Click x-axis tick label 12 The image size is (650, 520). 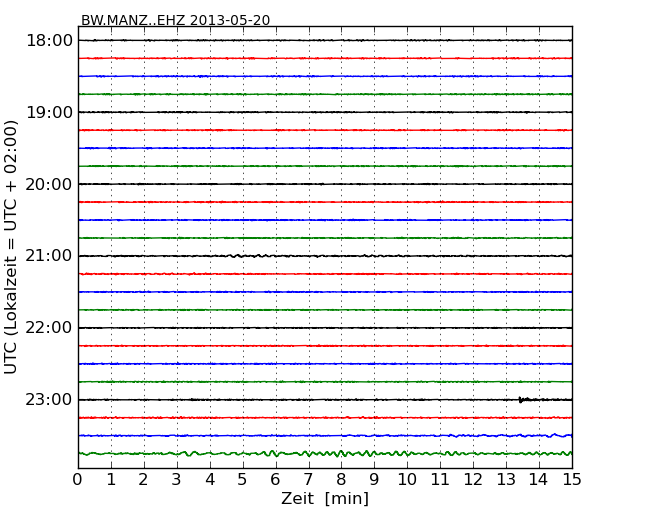[473, 480]
